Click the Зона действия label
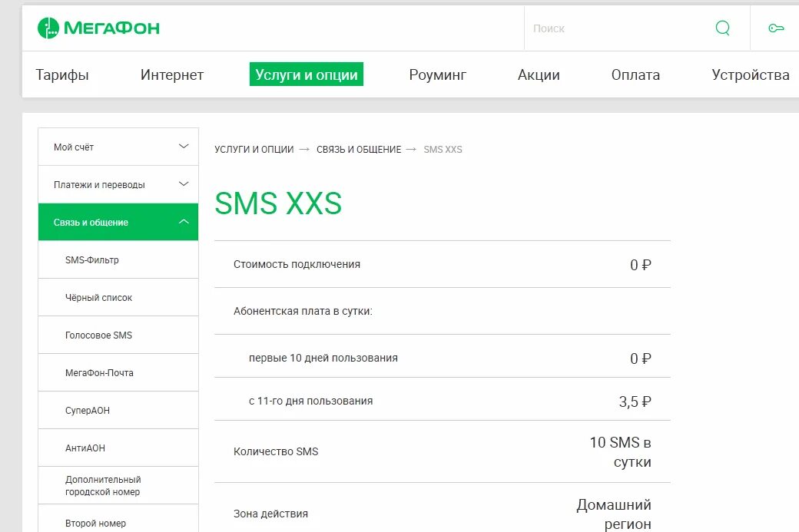 (270, 514)
